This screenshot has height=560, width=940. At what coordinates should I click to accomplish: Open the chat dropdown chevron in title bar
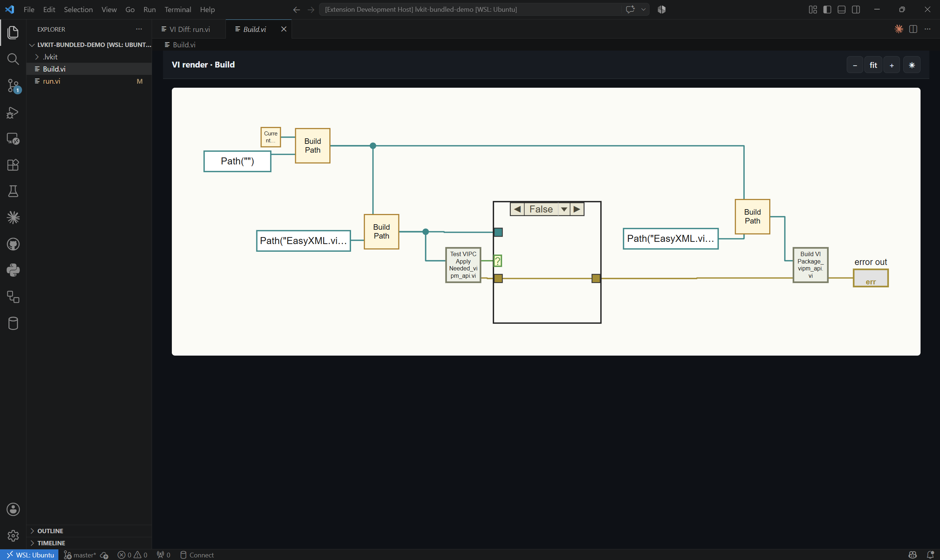coord(643,10)
